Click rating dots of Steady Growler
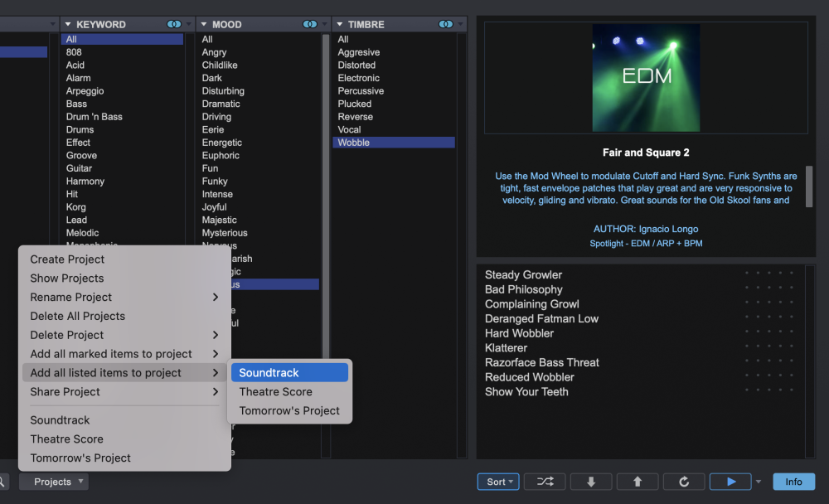The image size is (829, 504). coord(769,273)
